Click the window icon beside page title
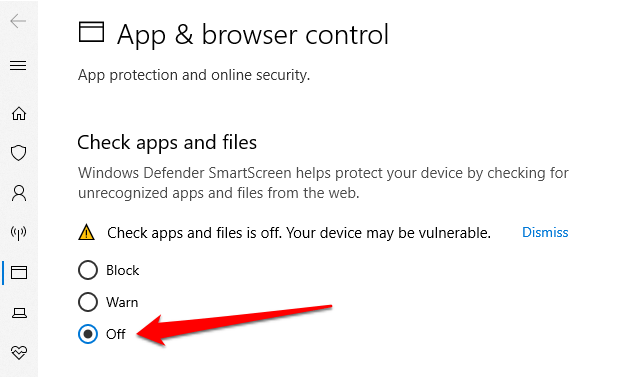 pyautogui.click(x=91, y=32)
